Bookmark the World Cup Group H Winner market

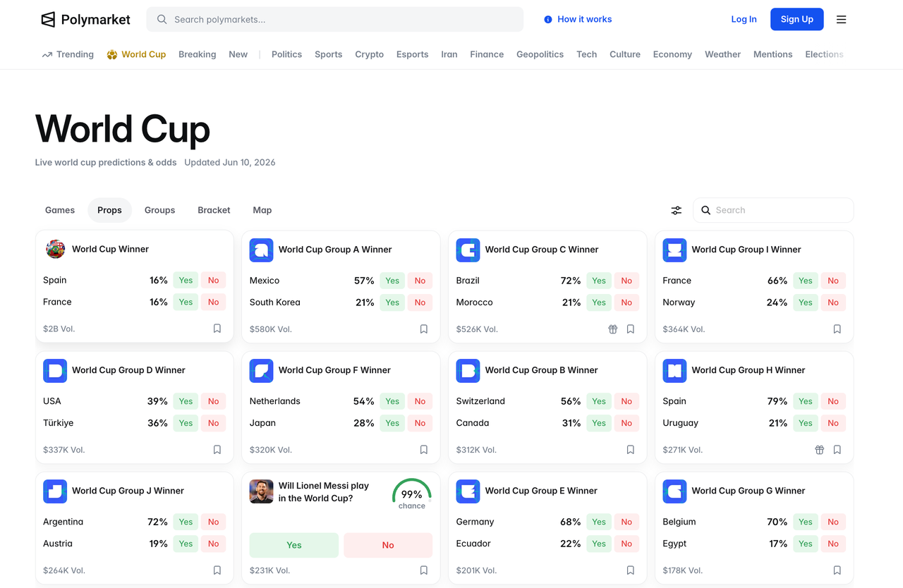(x=837, y=449)
